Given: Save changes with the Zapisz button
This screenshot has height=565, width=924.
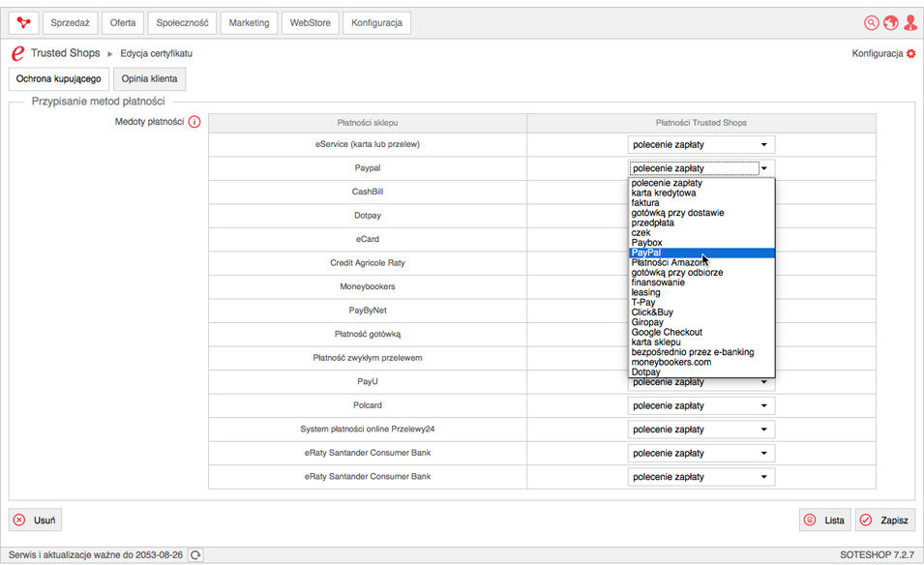Looking at the screenshot, I should (885, 520).
